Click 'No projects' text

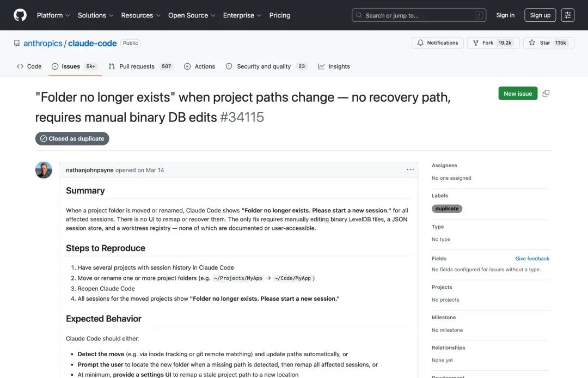coord(445,300)
